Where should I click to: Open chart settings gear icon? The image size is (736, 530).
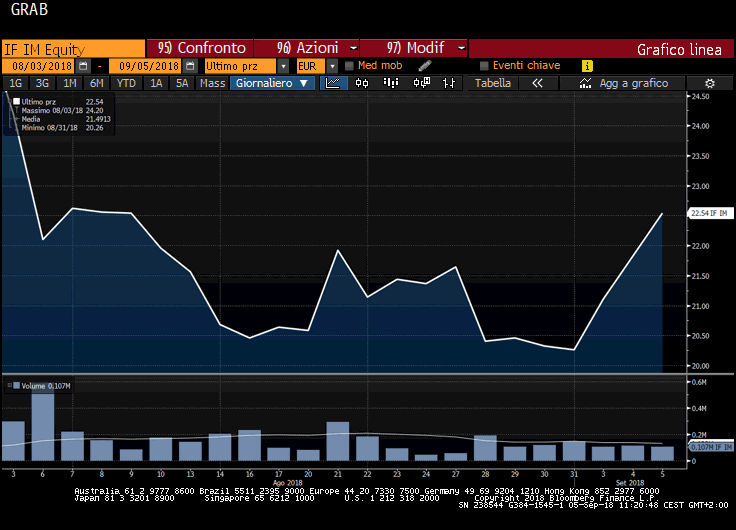pyautogui.click(x=709, y=83)
